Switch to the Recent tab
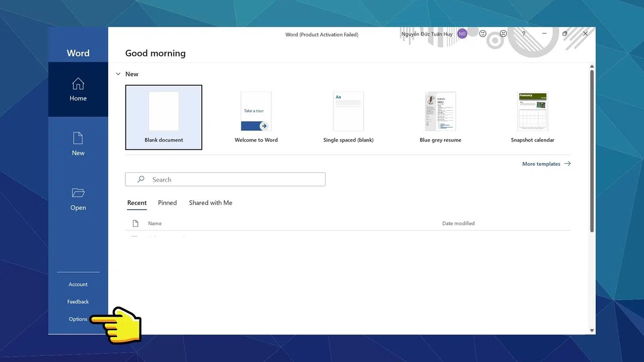The width and height of the screenshot is (644, 362). click(x=137, y=203)
